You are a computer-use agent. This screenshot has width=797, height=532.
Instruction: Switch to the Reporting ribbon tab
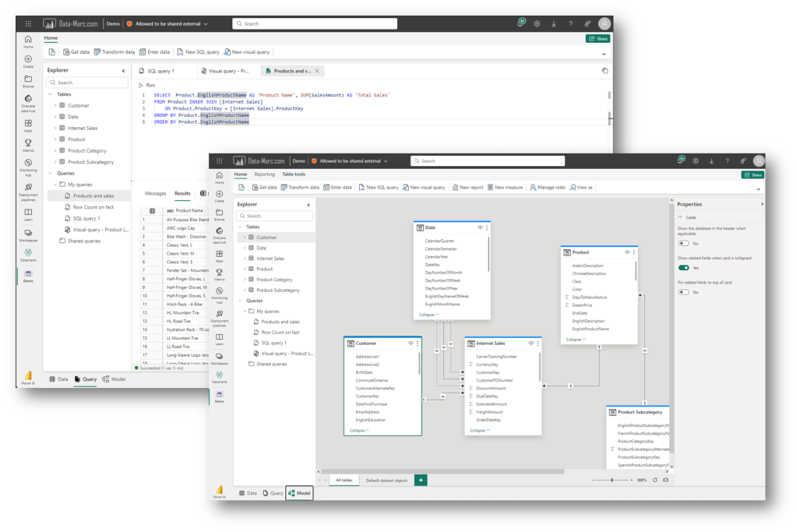coord(264,174)
